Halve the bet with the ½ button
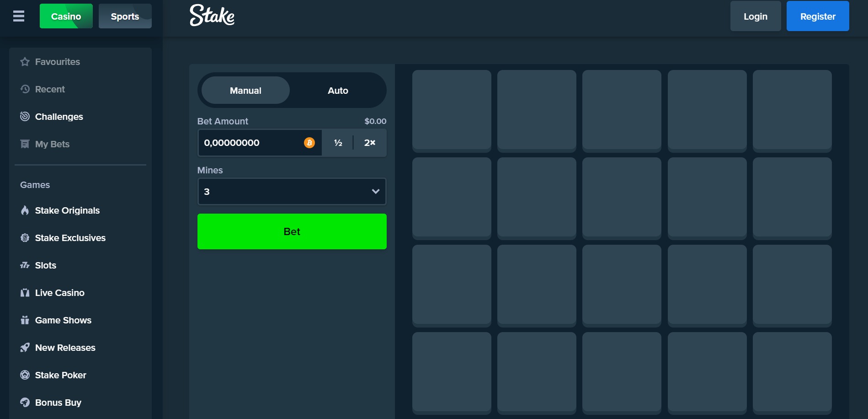 pyautogui.click(x=338, y=143)
